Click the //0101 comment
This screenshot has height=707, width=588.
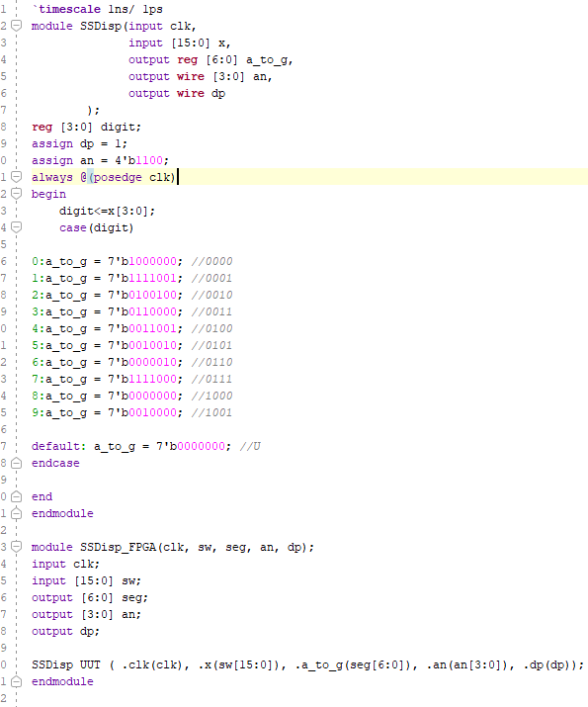tap(211, 345)
